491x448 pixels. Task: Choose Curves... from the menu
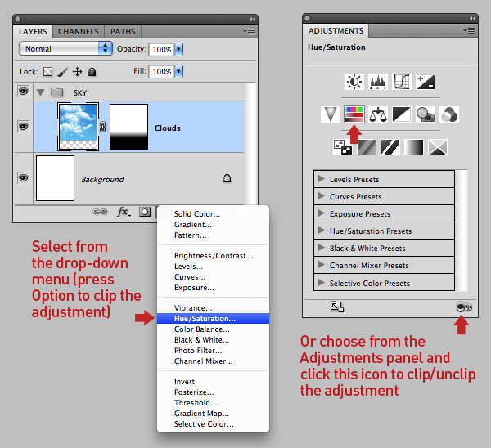click(213, 277)
